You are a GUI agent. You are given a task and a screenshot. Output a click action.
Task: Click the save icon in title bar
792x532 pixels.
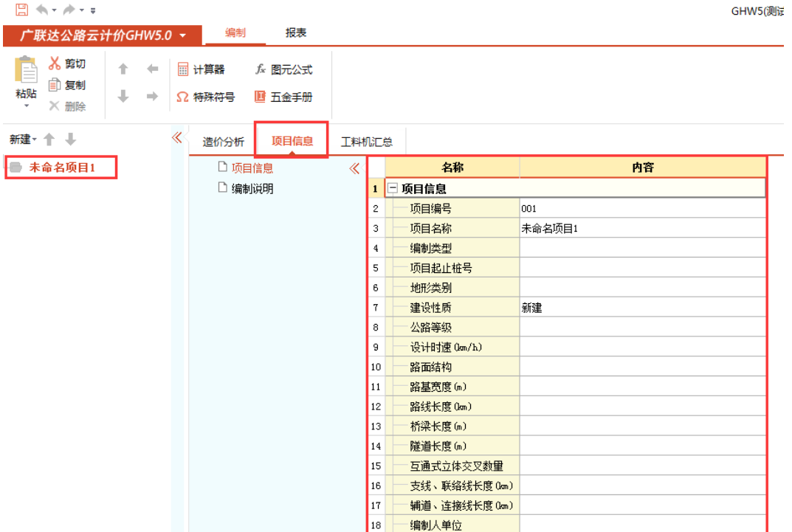tap(22, 10)
